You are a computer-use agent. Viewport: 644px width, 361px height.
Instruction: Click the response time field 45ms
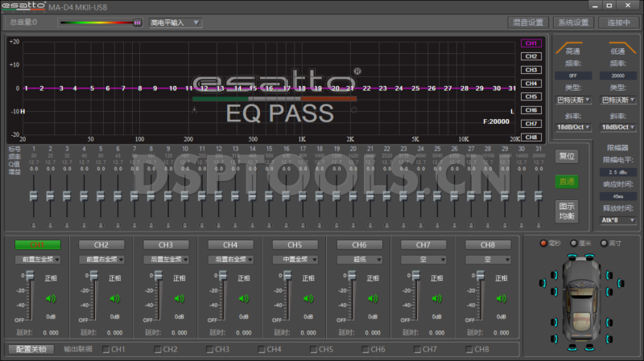pos(618,196)
